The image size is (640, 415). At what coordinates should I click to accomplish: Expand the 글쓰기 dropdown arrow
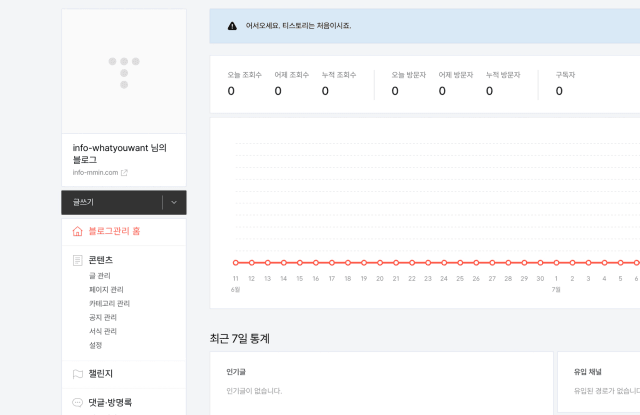click(174, 202)
